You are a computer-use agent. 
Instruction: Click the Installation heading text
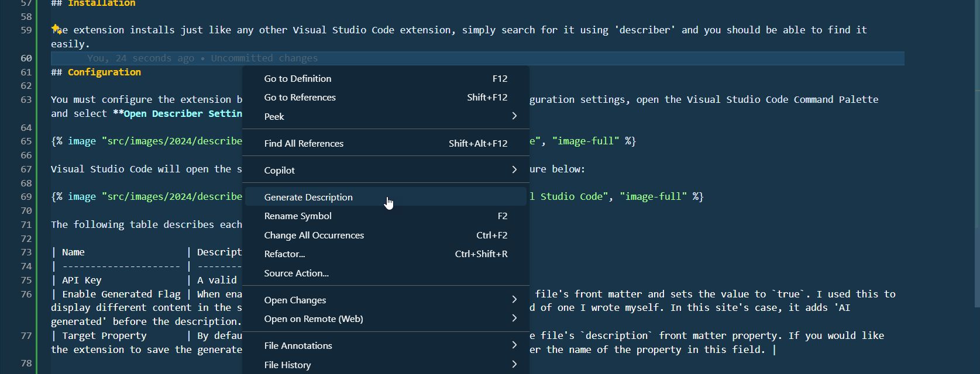(x=102, y=4)
